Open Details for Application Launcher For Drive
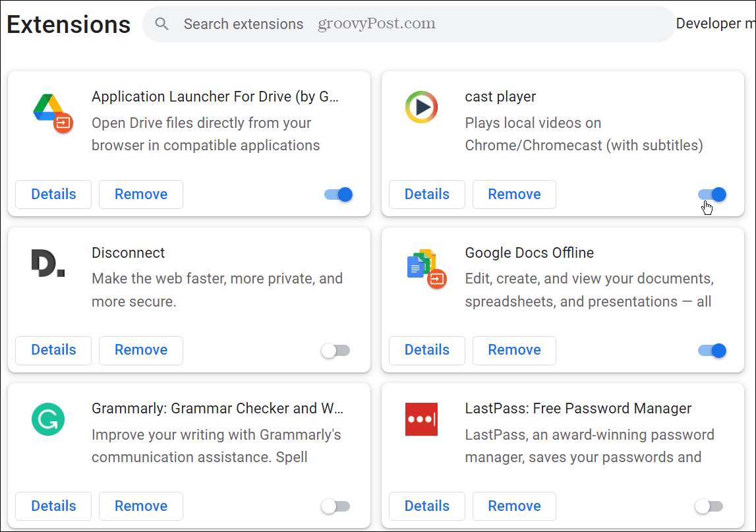This screenshot has width=756, height=532. 53,194
